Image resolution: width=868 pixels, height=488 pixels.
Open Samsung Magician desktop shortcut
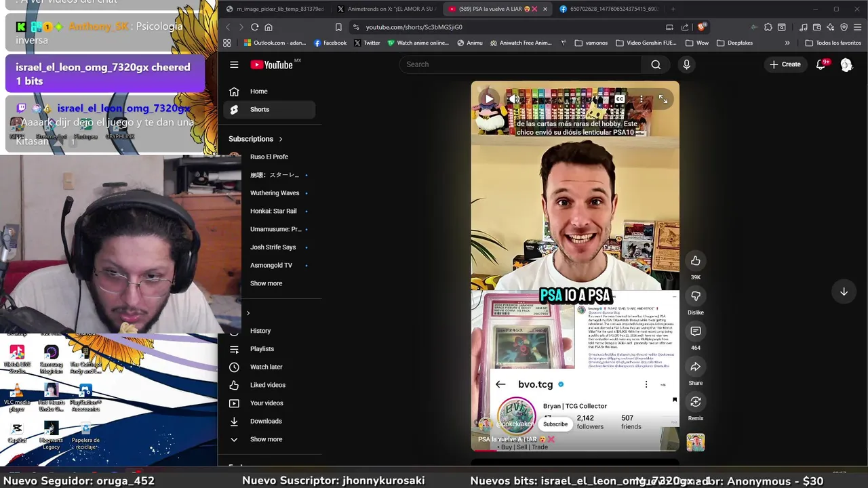point(51,359)
